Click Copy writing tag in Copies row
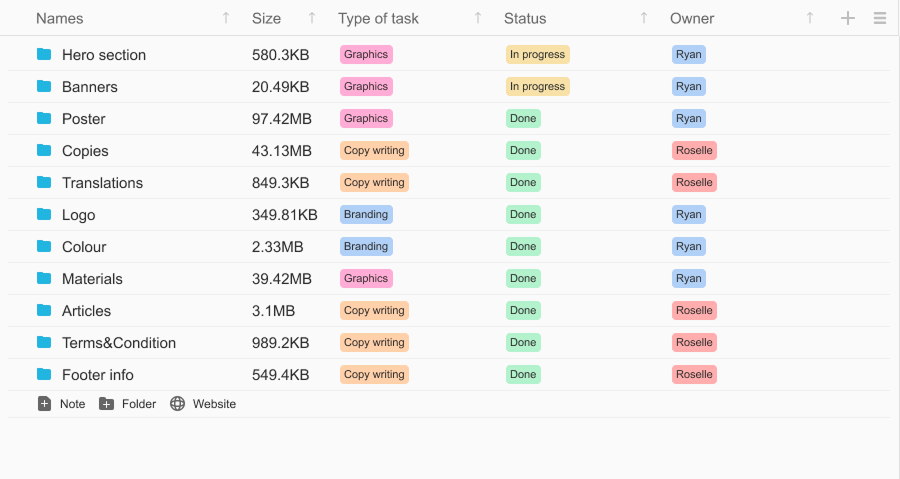The height and width of the screenshot is (479, 900). (x=374, y=150)
